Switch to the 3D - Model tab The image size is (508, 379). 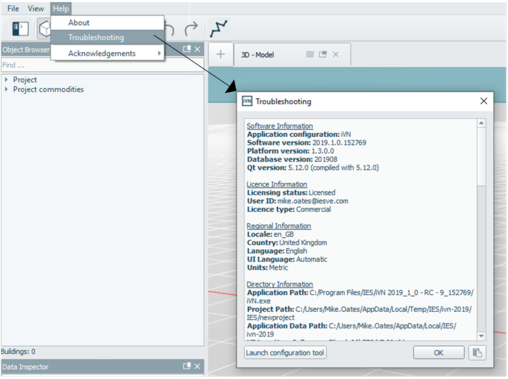pyautogui.click(x=257, y=55)
